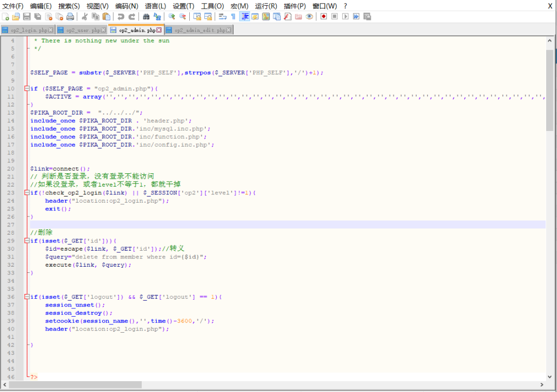Open the 工具(O) menu
This screenshot has height=392, width=557.
(212, 6)
